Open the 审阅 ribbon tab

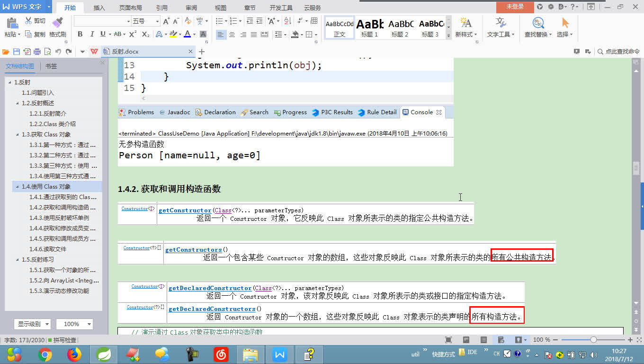(x=191, y=8)
